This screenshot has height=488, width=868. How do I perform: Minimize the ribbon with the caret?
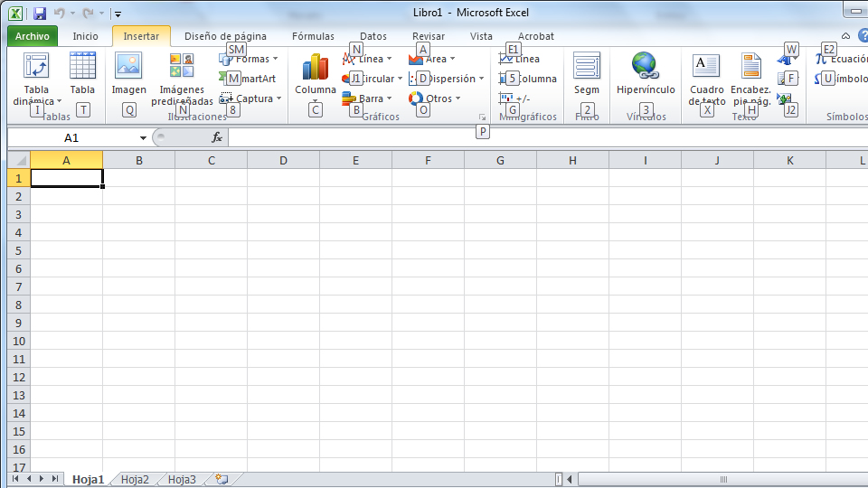click(x=846, y=36)
